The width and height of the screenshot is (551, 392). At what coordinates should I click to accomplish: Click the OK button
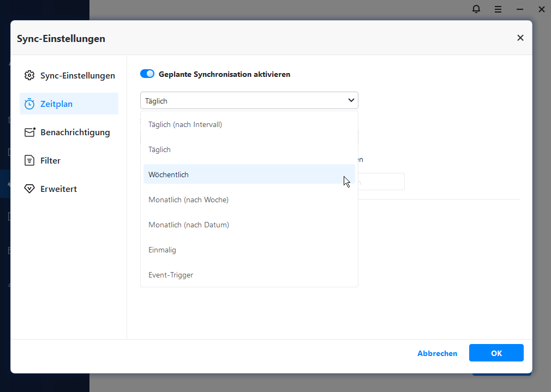(x=496, y=353)
